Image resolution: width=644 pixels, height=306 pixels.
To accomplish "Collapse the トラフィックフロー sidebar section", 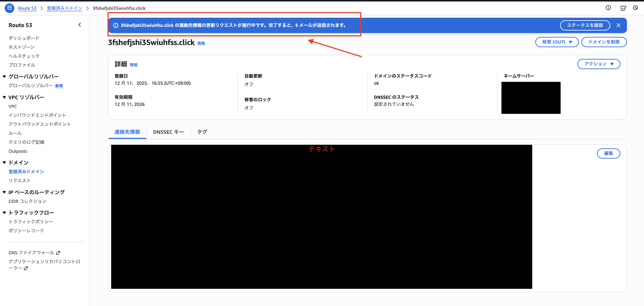I will [x=4, y=213].
